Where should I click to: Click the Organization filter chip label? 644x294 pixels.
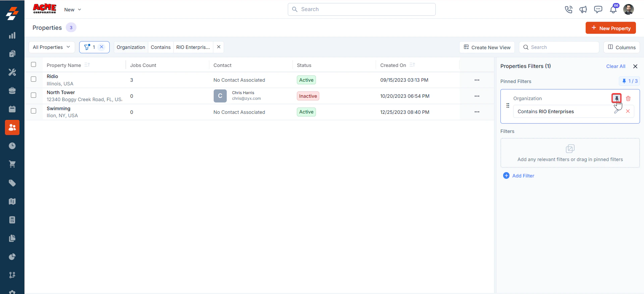[x=131, y=47]
